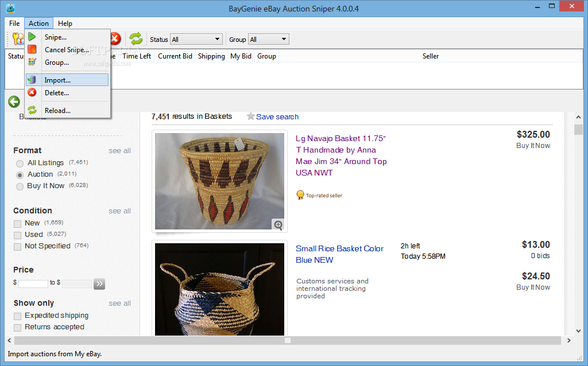Click the $325.00 price text
The height and width of the screenshot is (366, 588).
533,134
